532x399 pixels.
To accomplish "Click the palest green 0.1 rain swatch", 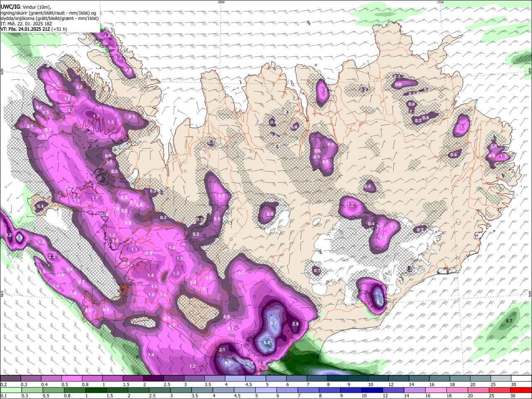I will tap(11, 390).
